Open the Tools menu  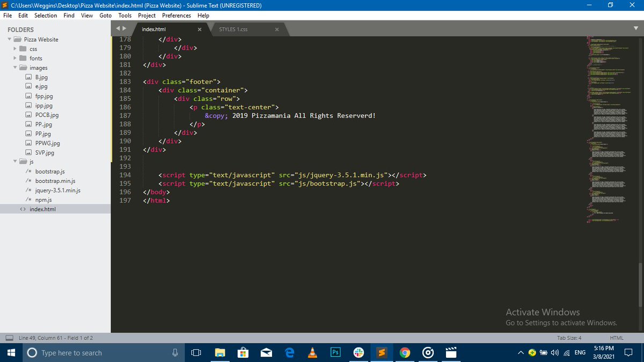click(125, 16)
